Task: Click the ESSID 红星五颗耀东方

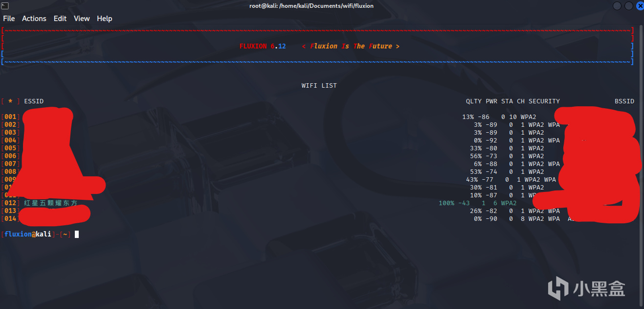Action: (x=51, y=203)
